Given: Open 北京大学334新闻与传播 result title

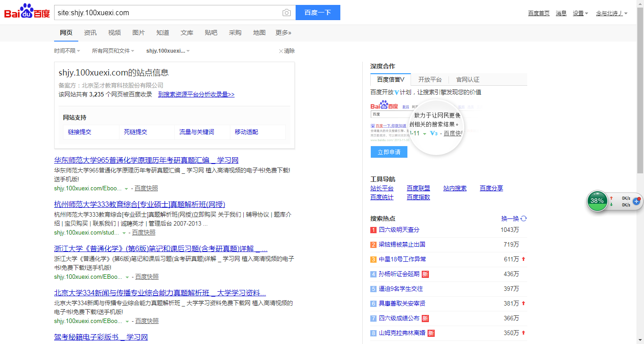Looking at the screenshot, I should click(160, 293).
